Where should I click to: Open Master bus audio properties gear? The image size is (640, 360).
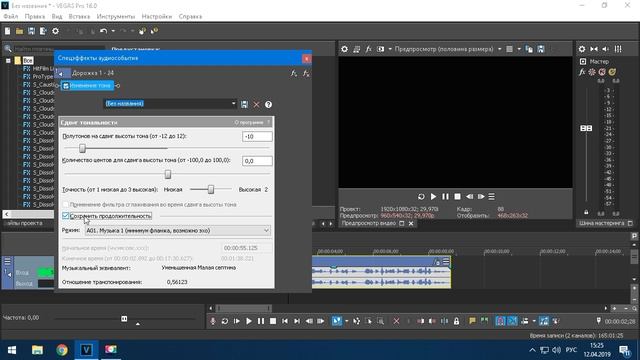(x=582, y=49)
